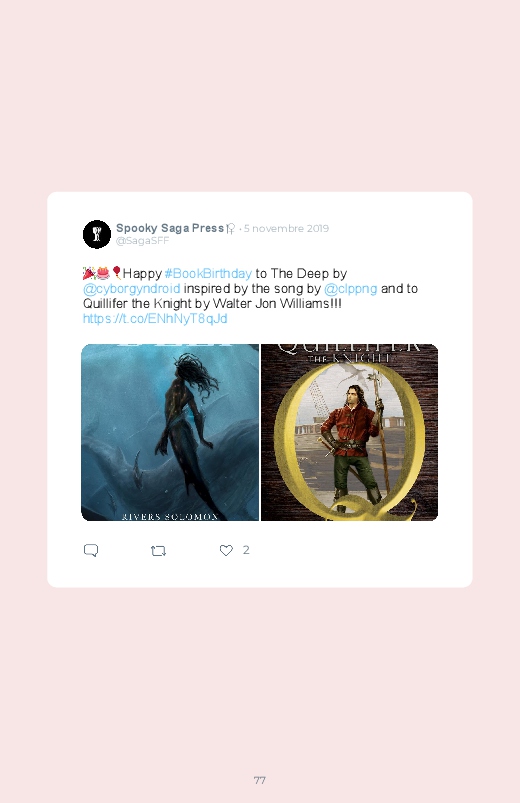520x803 pixels.
Task: Follow the t.co/ENhNyT8qJd link
Action: pos(155,319)
